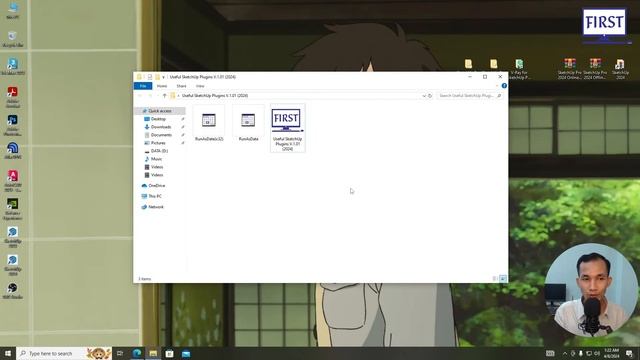The height and width of the screenshot is (360, 640).
Task: Launch Microsoft Edge from the taskbar
Action: click(x=137, y=353)
